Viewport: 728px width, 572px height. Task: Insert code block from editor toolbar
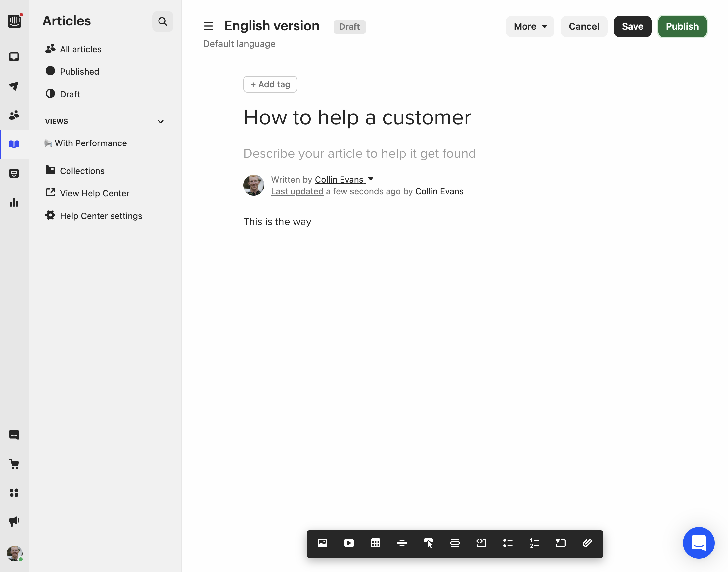481,543
